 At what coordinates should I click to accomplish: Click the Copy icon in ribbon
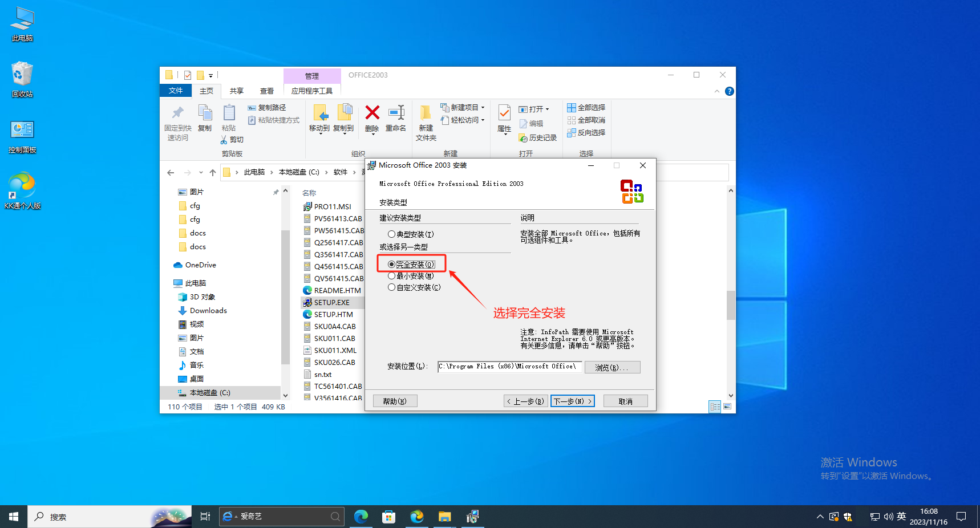coord(205,112)
